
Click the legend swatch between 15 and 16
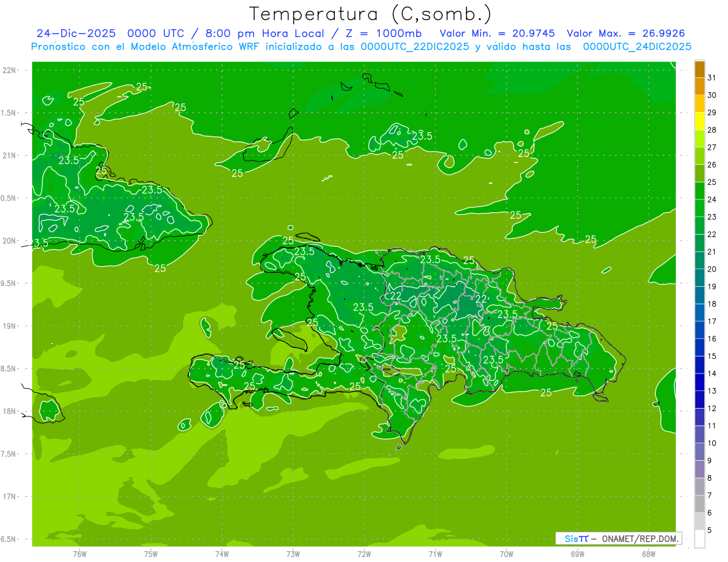[699, 348]
